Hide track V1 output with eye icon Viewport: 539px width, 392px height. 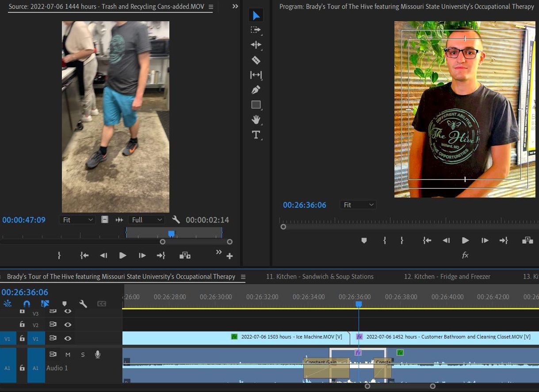point(68,338)
